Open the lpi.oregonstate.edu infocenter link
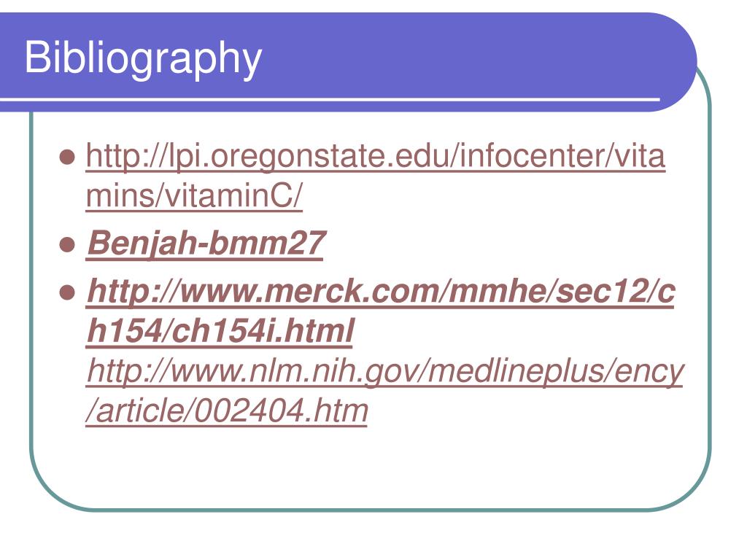This screenshot has height=560, width=747. click(x=376, y=157)
